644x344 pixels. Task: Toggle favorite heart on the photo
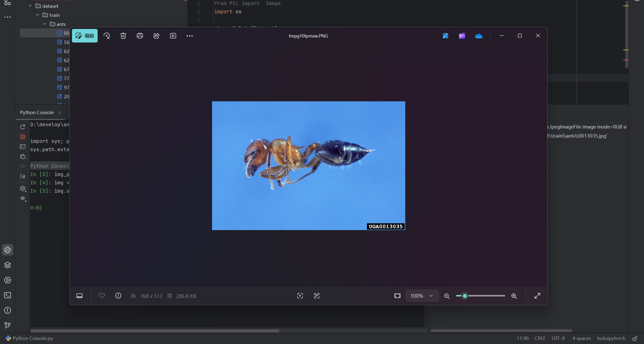point(102,296)
